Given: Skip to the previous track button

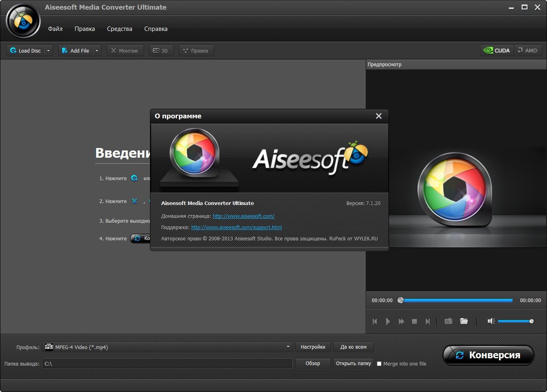Looking at the screenshot, I should tap(375, 321).
